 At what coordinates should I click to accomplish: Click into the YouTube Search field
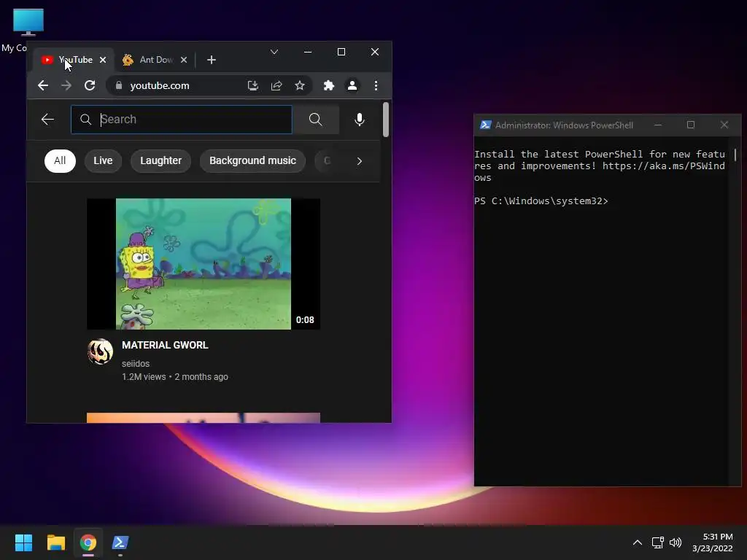click(x=182, y=120)
